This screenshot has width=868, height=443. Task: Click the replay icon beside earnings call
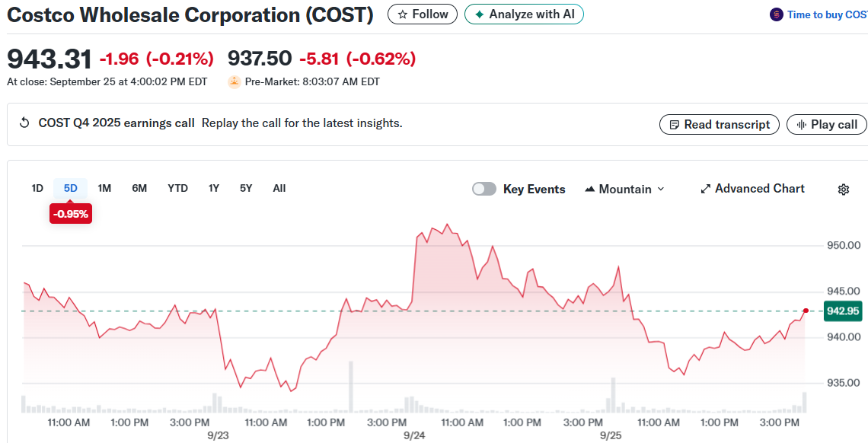(x=24, y=123)
